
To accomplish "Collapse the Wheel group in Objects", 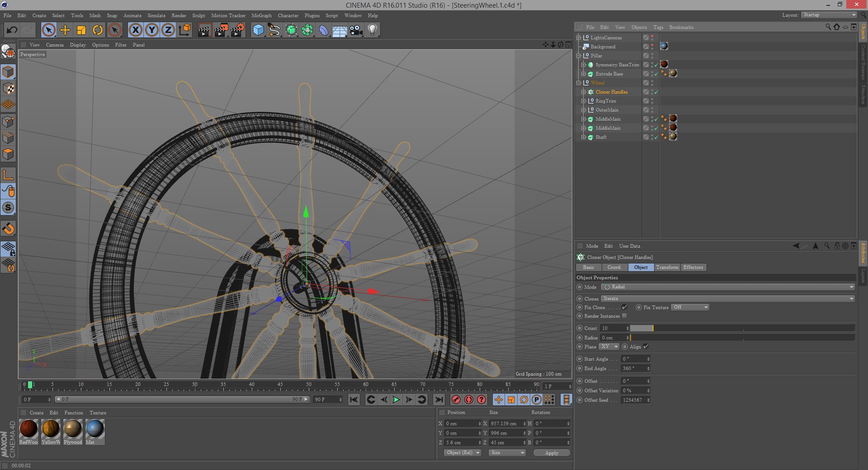I will coord(579,83).
